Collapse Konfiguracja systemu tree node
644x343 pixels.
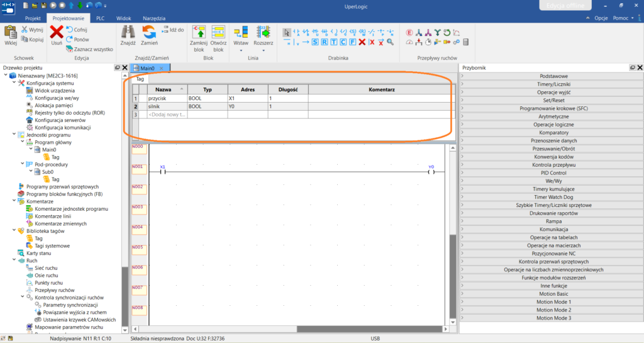pos(14,82)
